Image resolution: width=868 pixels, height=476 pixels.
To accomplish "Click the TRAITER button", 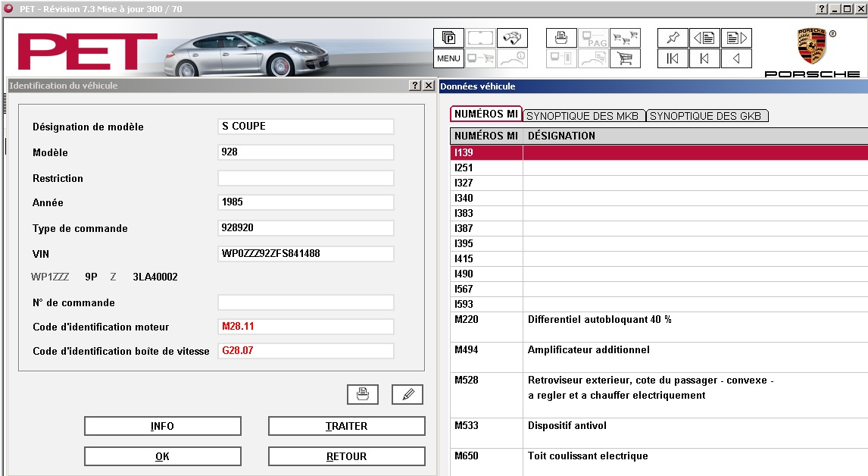I will [x=347, y=426].
